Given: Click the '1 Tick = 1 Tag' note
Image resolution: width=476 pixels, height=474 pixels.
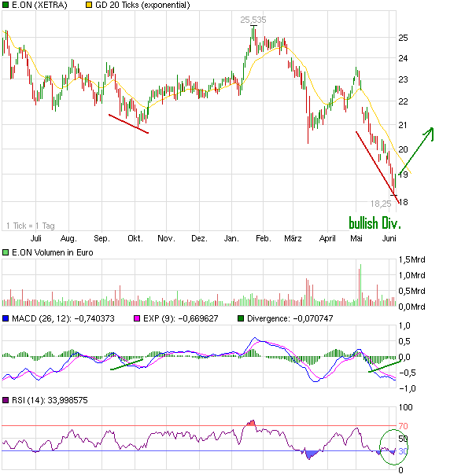Looking at the screenshot, I should coord(31,226).
